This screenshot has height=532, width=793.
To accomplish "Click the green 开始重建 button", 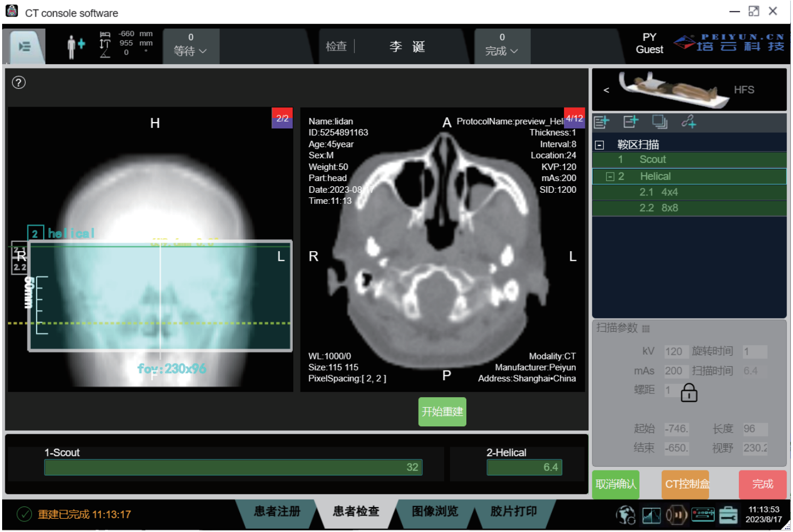I will [442, 411].
